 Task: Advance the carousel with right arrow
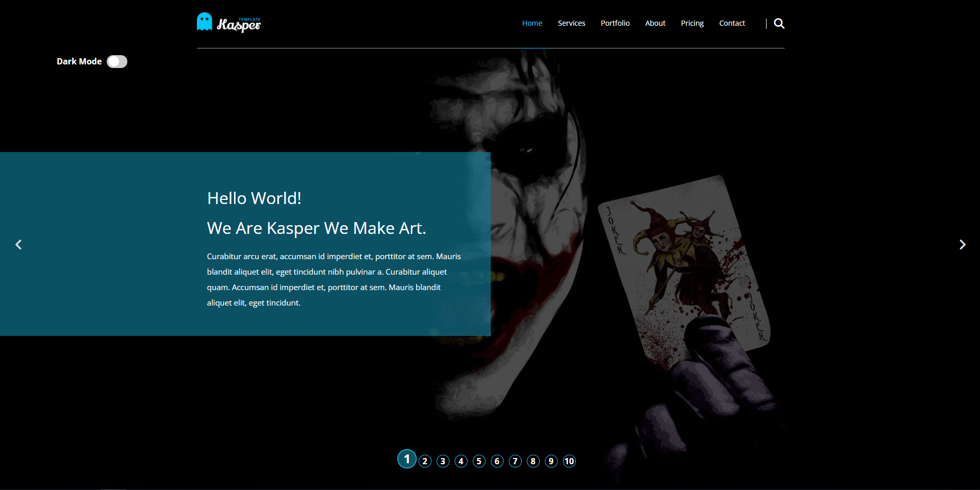tap(962, 244)
